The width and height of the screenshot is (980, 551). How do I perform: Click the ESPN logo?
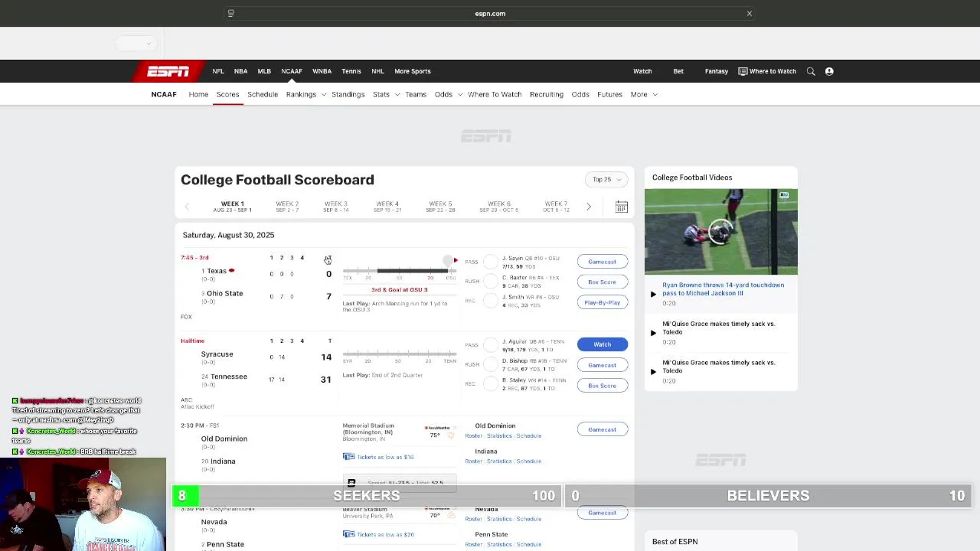(168, 71)
